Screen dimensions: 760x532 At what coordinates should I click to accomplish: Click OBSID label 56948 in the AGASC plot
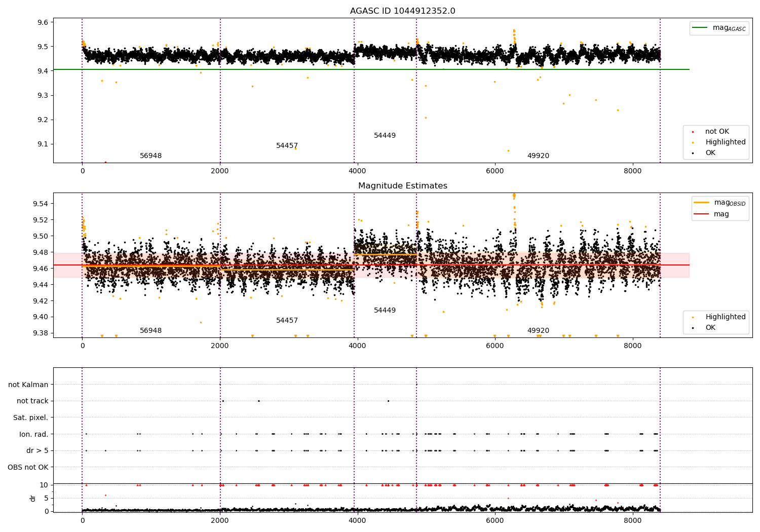(x=150, y=156)
